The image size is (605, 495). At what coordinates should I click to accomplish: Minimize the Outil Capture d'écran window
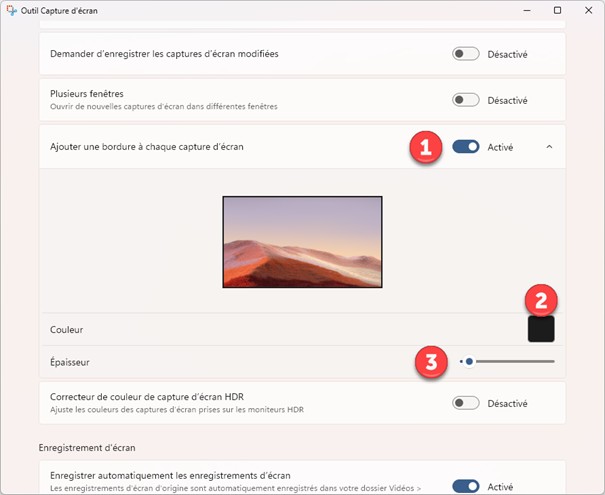point(527,10)
